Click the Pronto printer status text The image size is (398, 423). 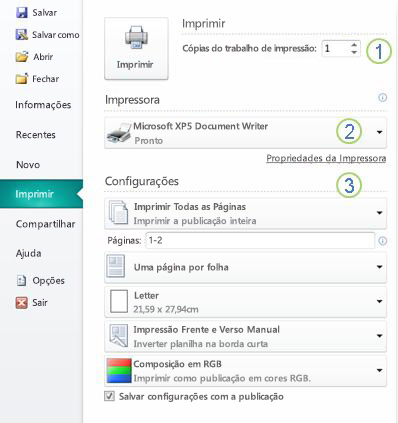pos(149,141)
